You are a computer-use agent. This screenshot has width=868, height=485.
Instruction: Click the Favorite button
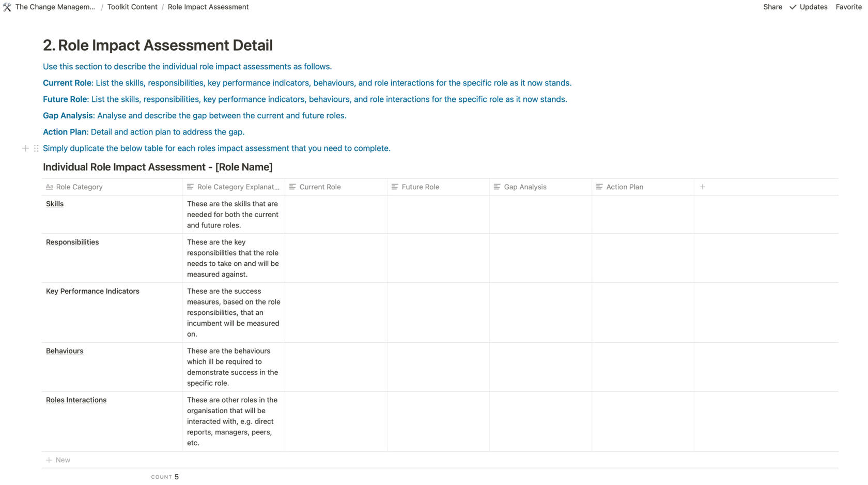(x=848, y=7)
